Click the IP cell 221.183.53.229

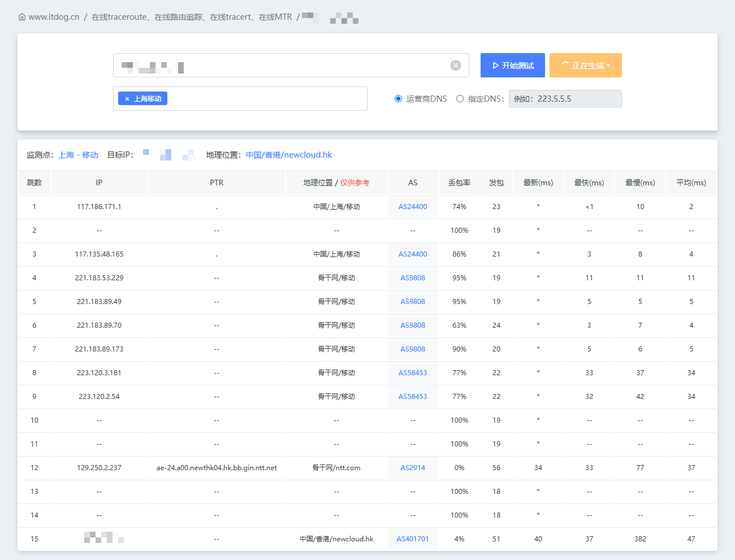pos(99,278)
